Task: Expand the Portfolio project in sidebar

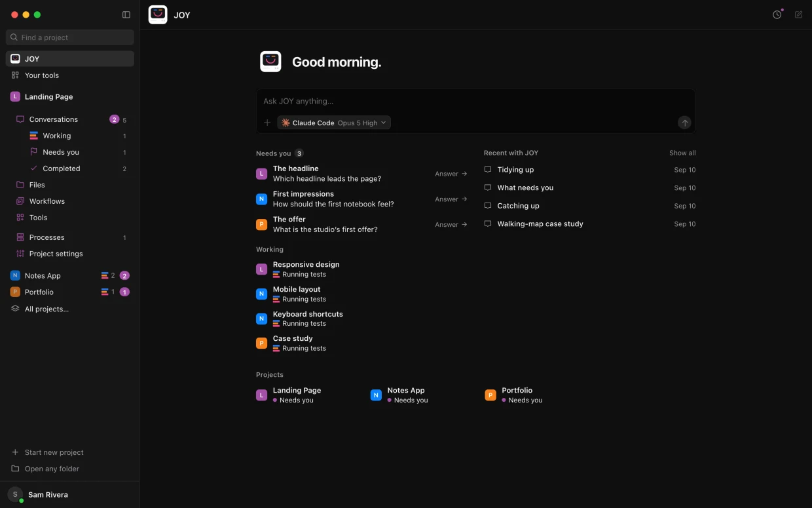Action: coord(70,292)
